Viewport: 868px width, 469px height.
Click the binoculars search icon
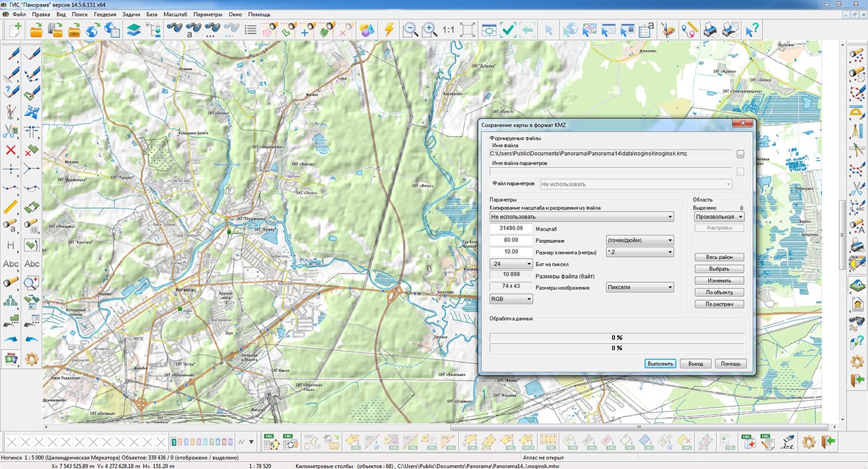pos(175,29)
